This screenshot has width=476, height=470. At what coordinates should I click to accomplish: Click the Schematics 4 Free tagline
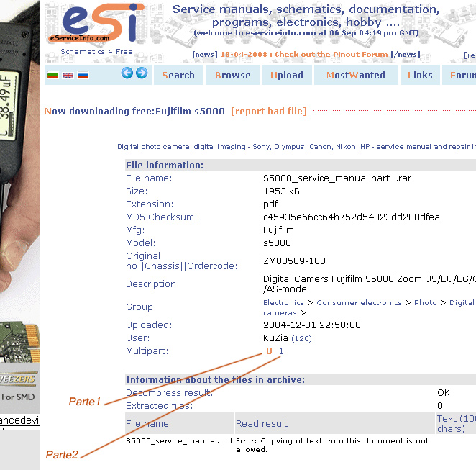(x=96, y=52)
